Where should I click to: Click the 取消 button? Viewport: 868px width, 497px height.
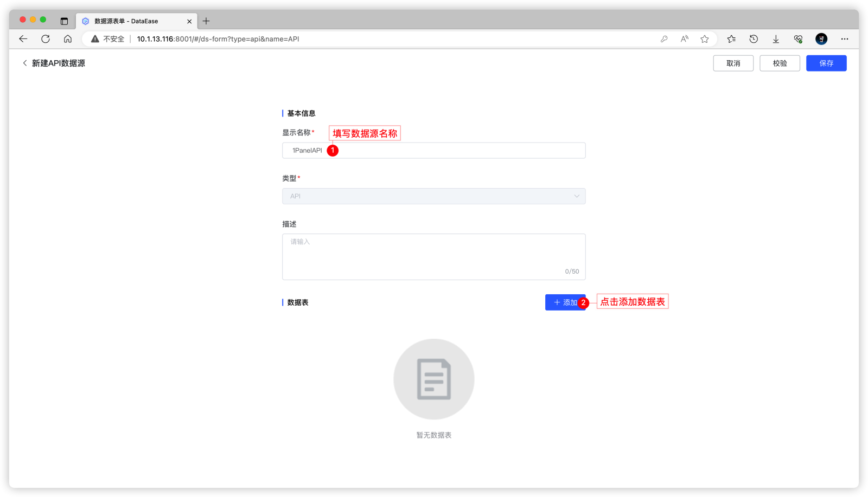[x=733, y=63]
